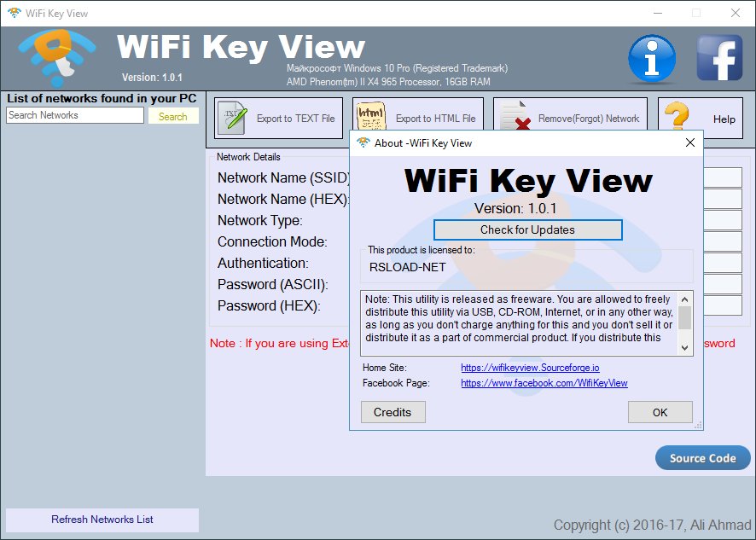Click the Network Name (SSID) value field
Screen dimensions: 756x540
click(x=722, y=177)
